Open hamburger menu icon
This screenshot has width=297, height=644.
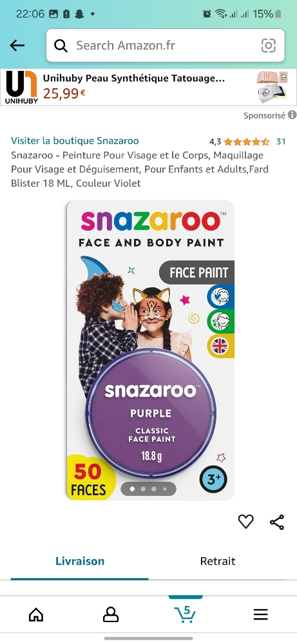[260, 614]
